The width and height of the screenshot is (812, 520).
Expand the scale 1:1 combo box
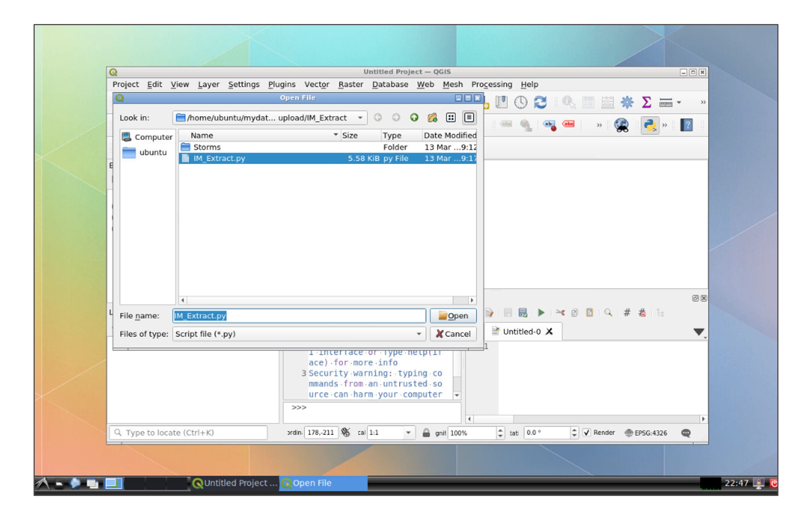click(408, 433)
